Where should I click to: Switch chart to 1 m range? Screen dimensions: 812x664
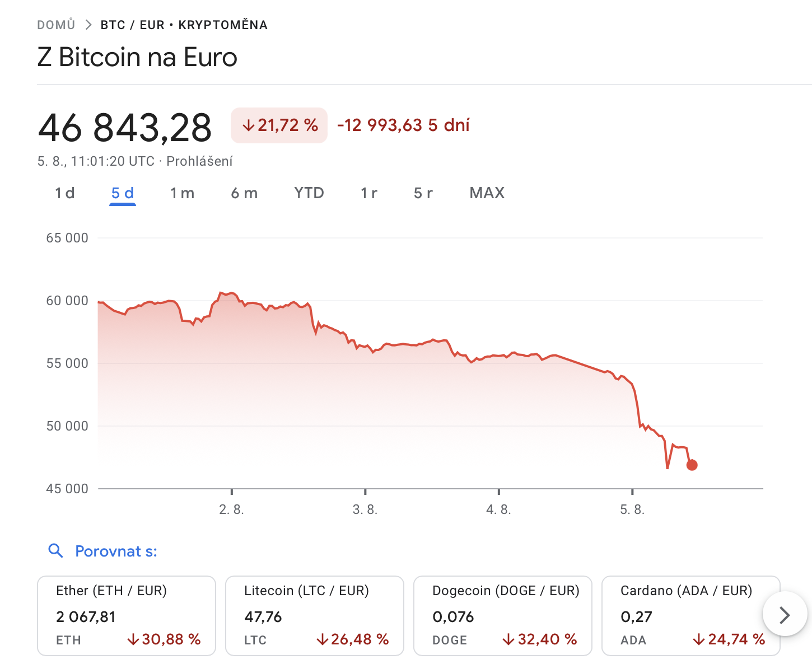(182, 193)
